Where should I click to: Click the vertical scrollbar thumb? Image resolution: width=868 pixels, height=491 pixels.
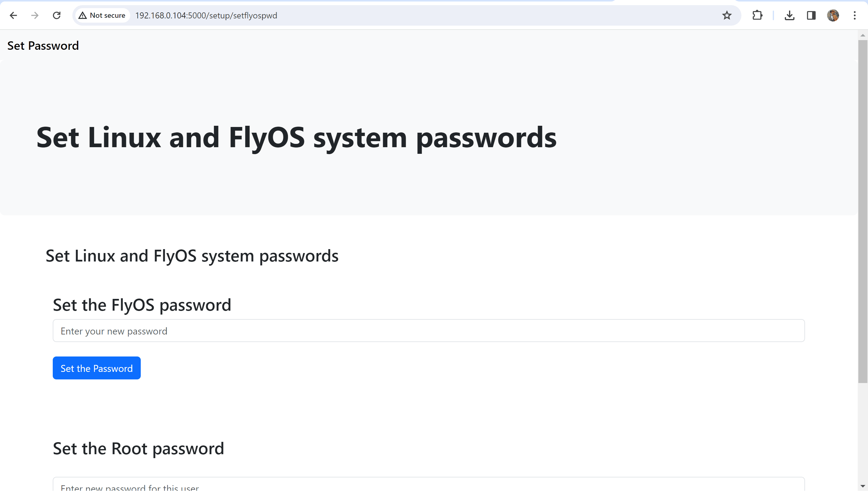click(x=863, y=212)
